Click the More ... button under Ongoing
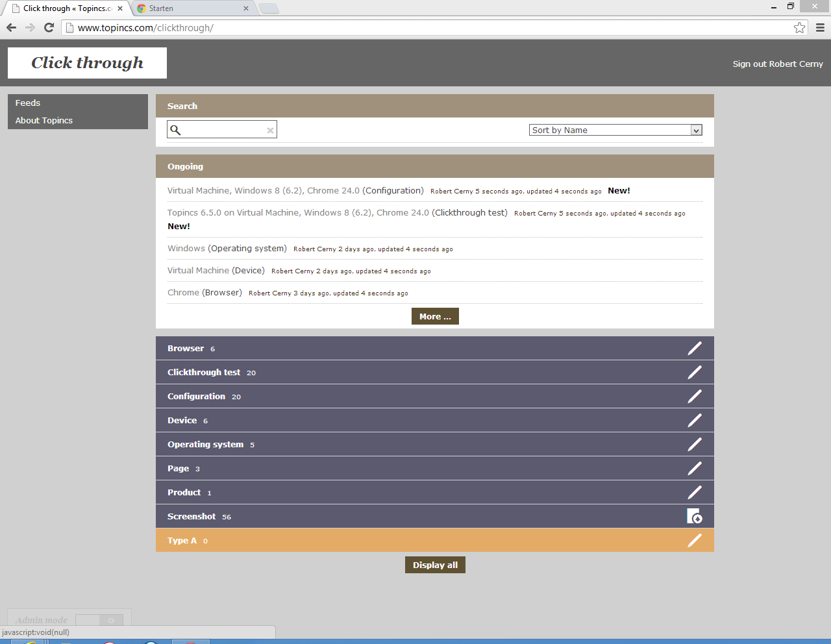The height and width of the screenshot is (644, 831). click(x=435, y=317)
